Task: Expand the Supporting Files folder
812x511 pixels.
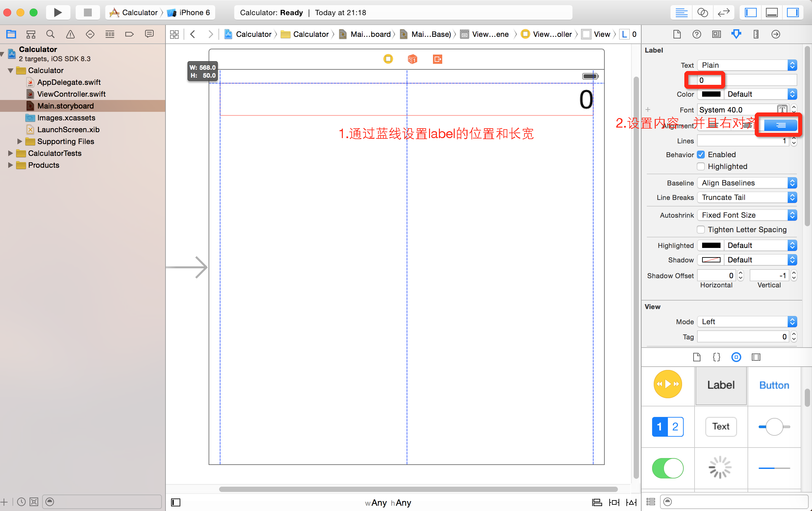Action: 19,141
